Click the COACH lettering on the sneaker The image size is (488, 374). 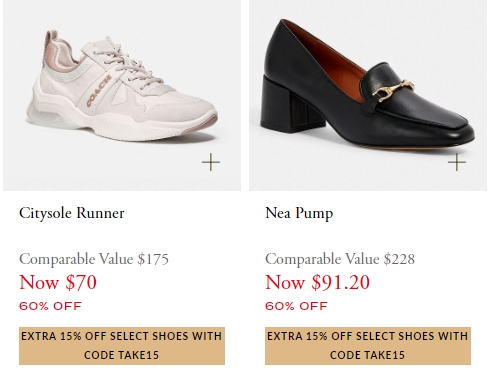point(99,91)
